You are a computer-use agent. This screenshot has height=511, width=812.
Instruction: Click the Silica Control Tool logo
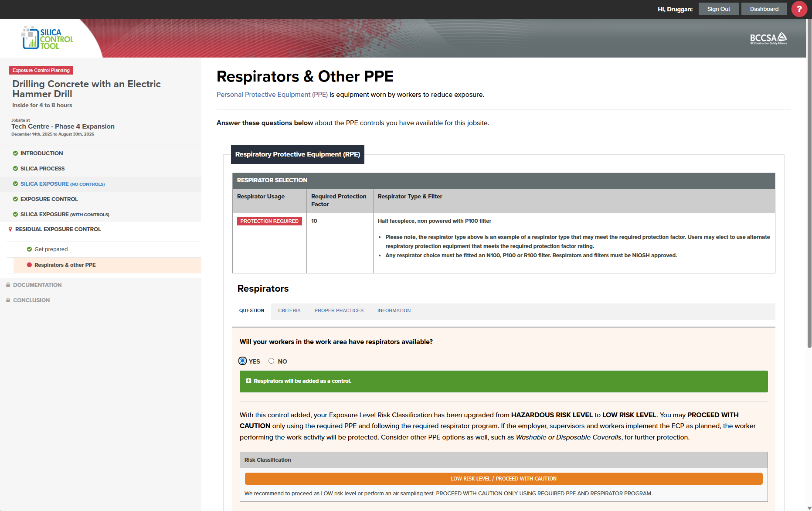[x=48, y=38]
